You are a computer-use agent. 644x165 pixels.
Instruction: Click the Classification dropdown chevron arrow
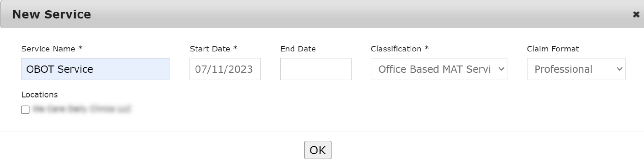501,69
